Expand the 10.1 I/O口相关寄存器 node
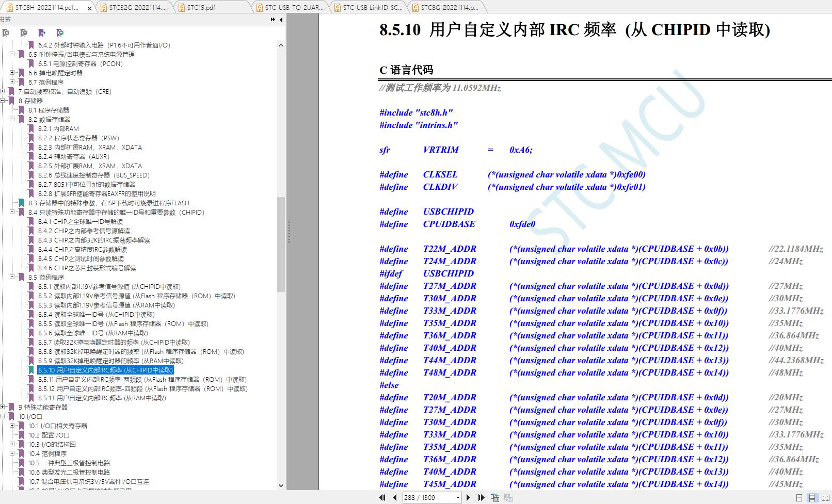 pos(12,426)
